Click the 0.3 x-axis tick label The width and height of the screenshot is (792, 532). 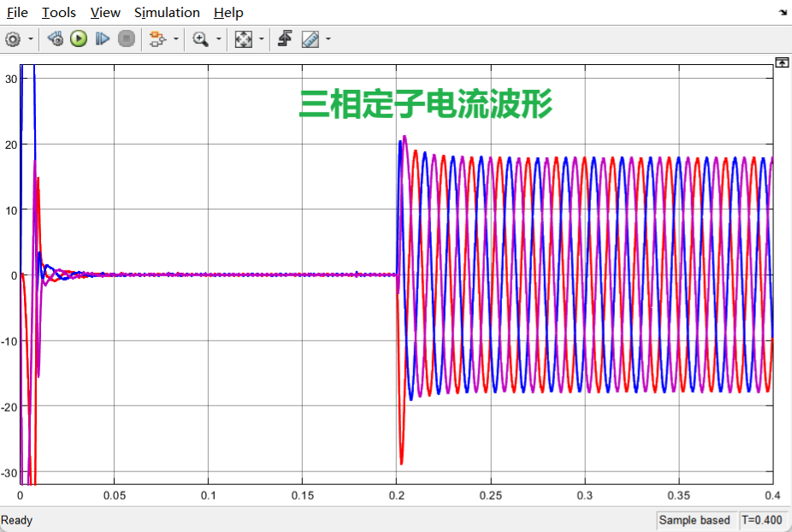click(585, 495)
